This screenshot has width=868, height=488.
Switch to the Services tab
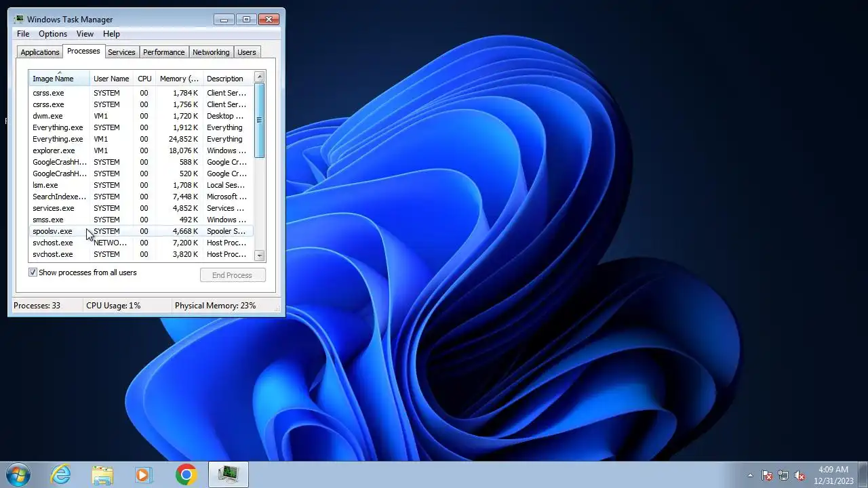tap(122, 52)
